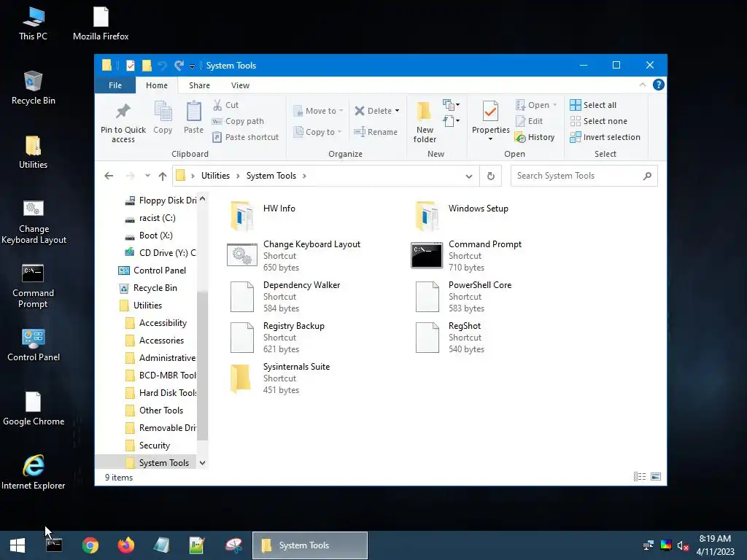The image size is (747, 560).
Task: Open Firefox from the taskbar
Action: 126,545
